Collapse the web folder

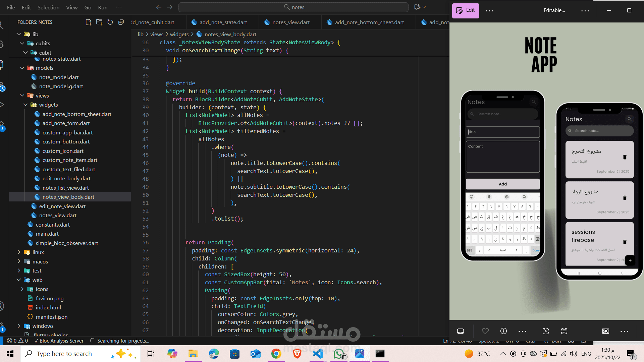pyautogui.click(x=19, y=280)
